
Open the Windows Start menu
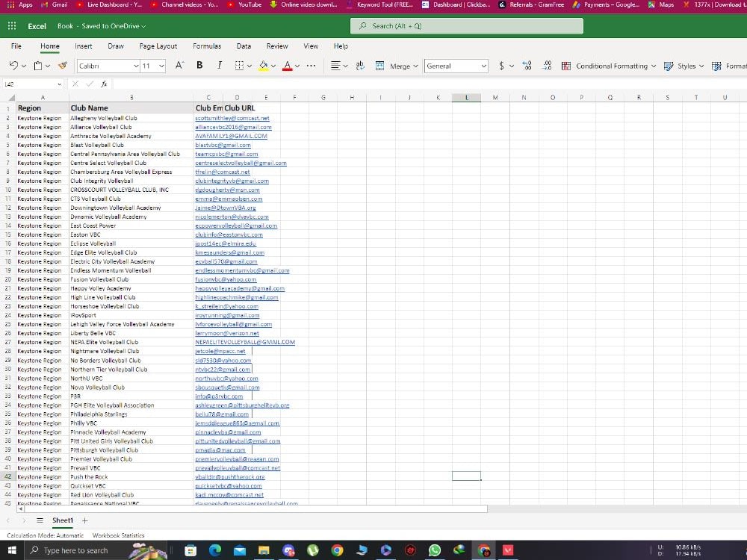click(x=12, y=550)
